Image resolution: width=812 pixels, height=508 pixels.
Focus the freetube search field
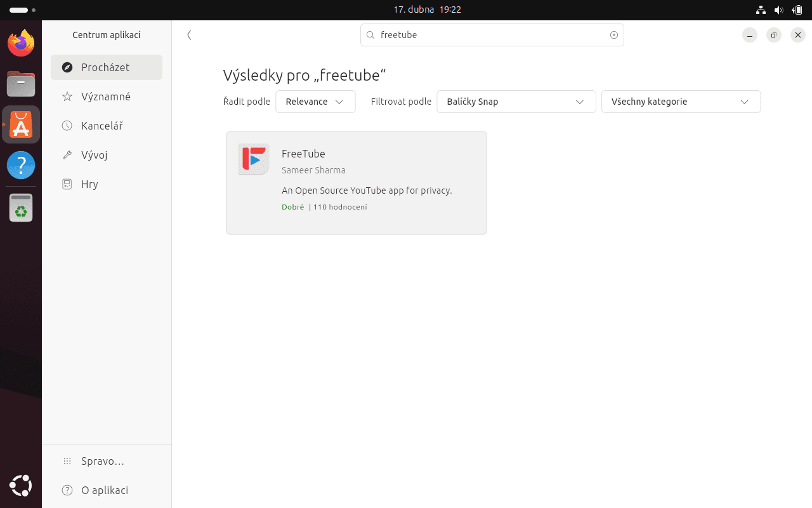click(492, 35)
